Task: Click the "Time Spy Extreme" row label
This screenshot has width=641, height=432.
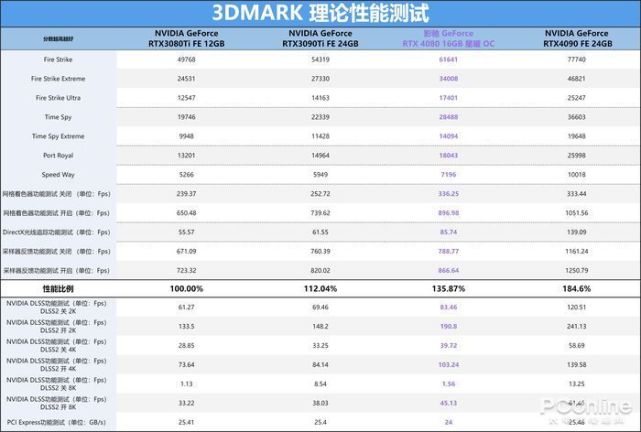Action: click(58, 136)
